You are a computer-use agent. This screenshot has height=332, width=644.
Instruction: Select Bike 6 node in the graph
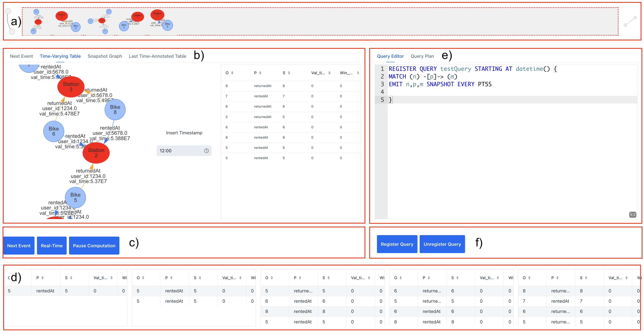[x=53, y=131]
